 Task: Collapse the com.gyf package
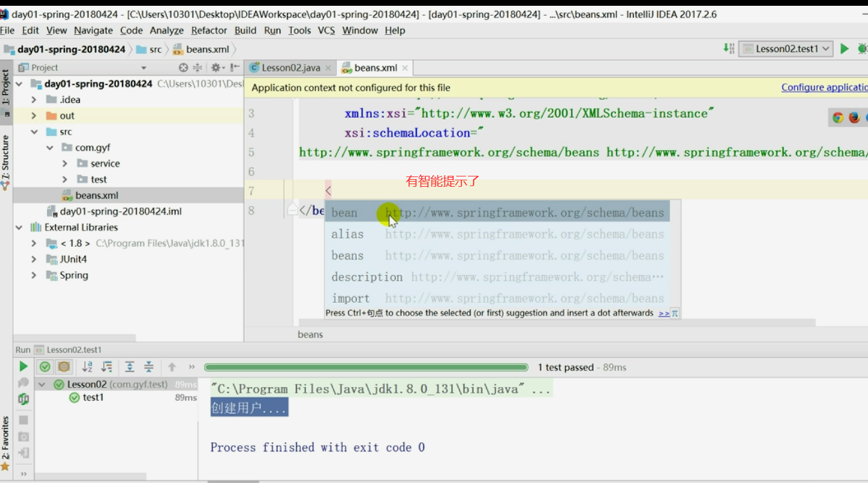pyautogui.click(x=50, y=147)
